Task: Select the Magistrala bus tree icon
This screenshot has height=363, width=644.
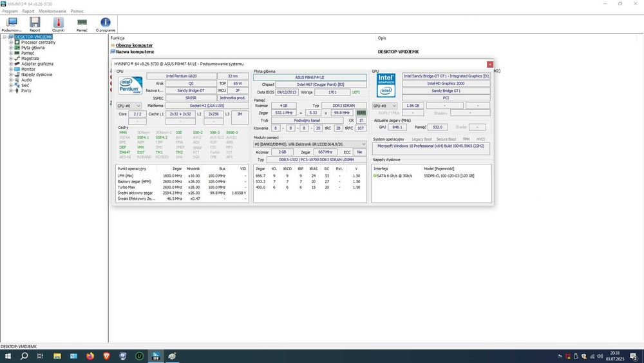Action: pyautogui.click(x=17, y=59)
